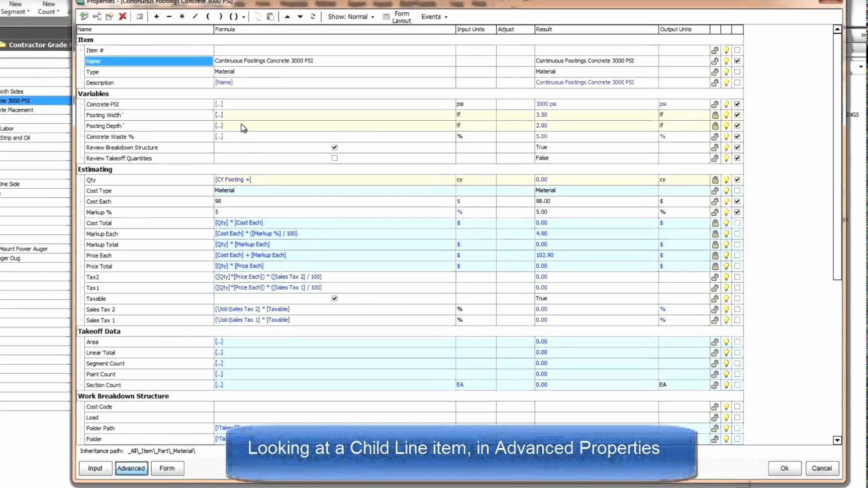Select the multiplication operator icon
The width and height of the screenshot is (868, 488).
tap(182, 17)
